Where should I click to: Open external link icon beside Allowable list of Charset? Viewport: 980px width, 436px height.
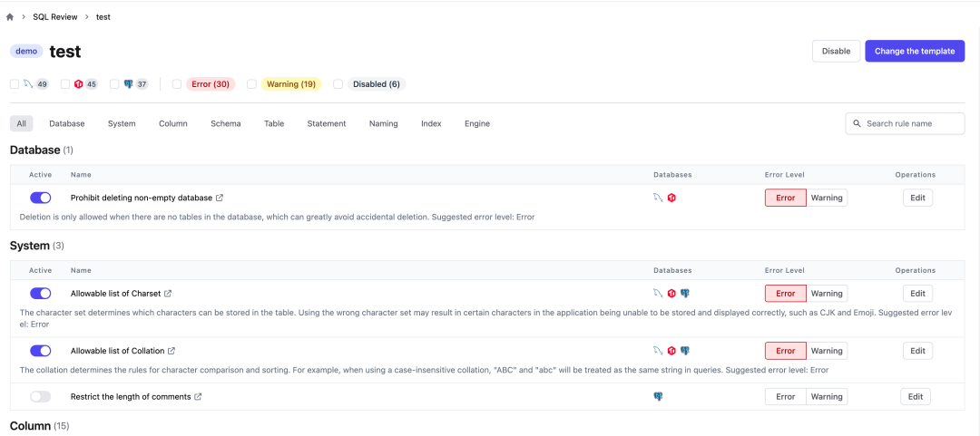pyautogui.click(x=168, y=294)
